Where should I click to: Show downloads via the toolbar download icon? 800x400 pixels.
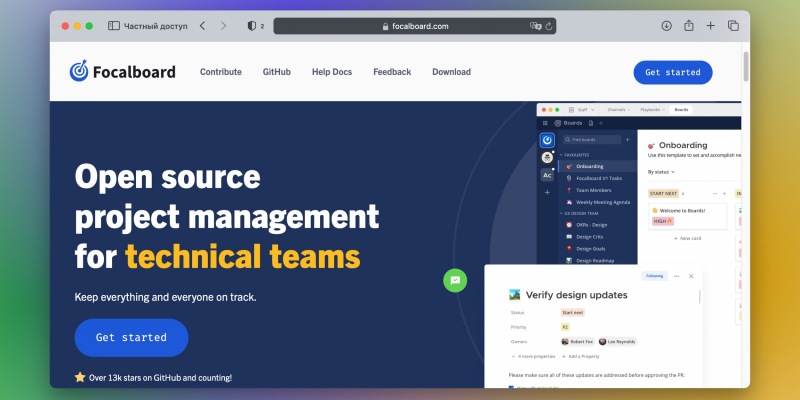[666, 26]
